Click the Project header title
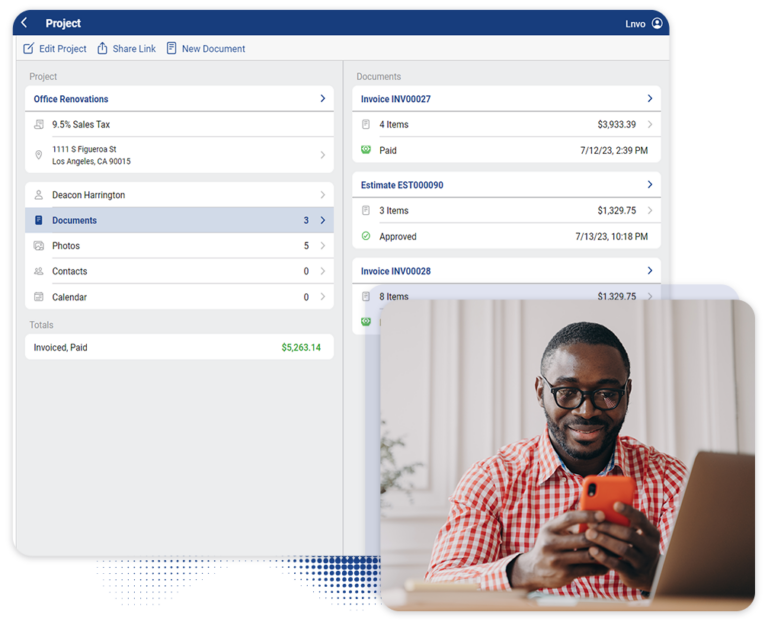768x628 pixels. tap(63, 23)
